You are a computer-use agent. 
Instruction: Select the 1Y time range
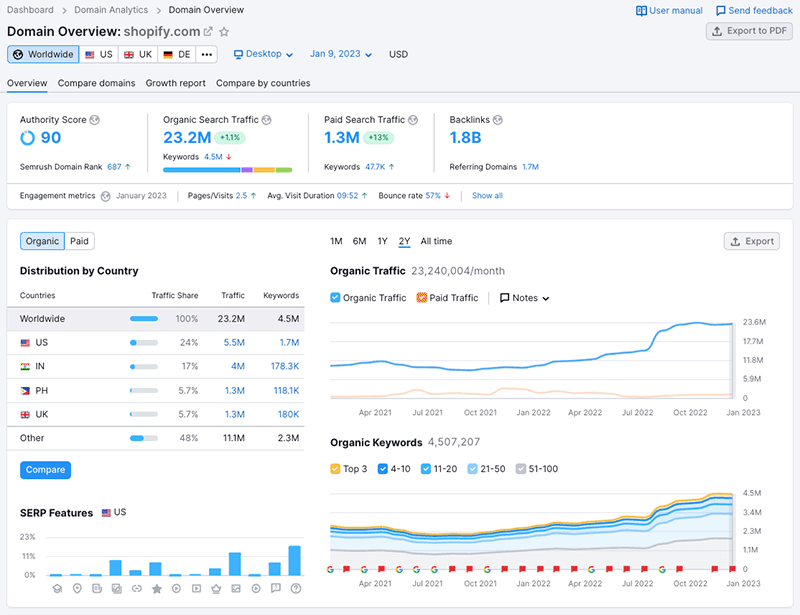click(383, 241)
